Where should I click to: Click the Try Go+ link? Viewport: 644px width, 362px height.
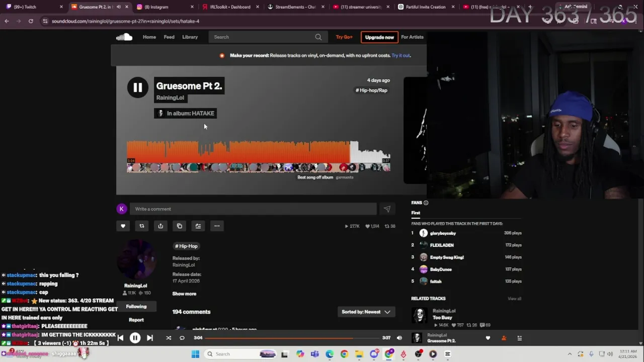tap(344, 37)
